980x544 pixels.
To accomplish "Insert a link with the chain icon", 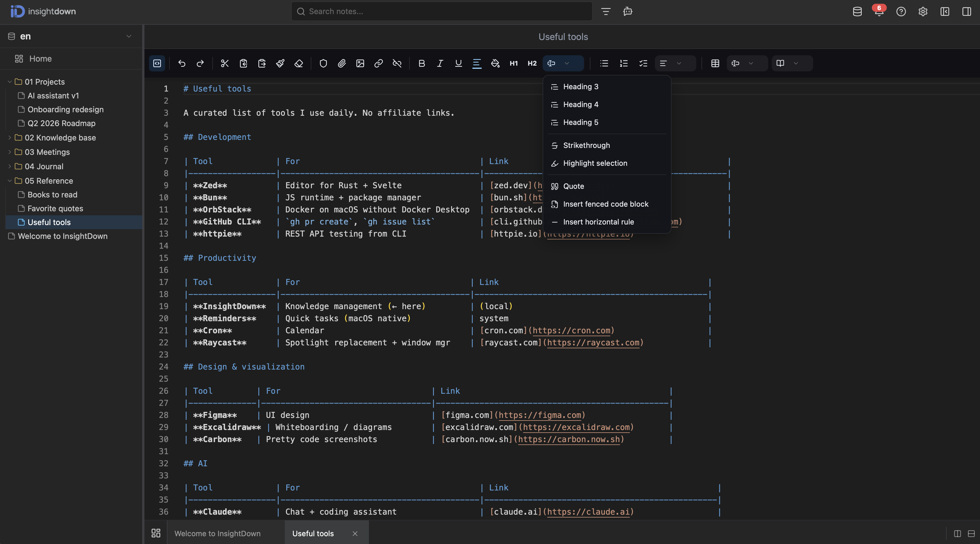I will [379, 63].
